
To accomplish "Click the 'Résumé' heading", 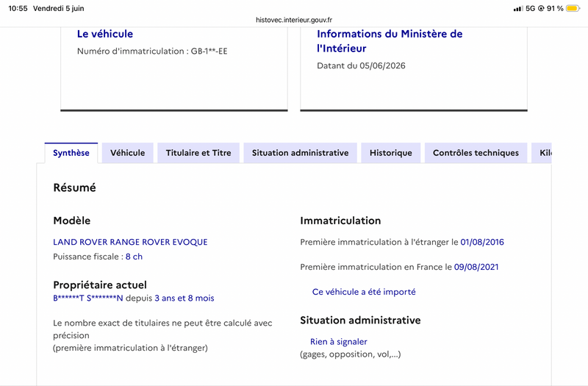I will tap(75, 187).
